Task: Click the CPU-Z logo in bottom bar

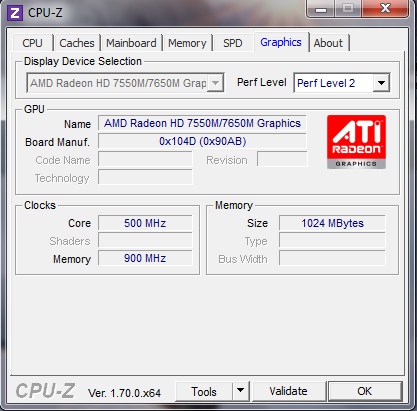Action: coord(45,391)
